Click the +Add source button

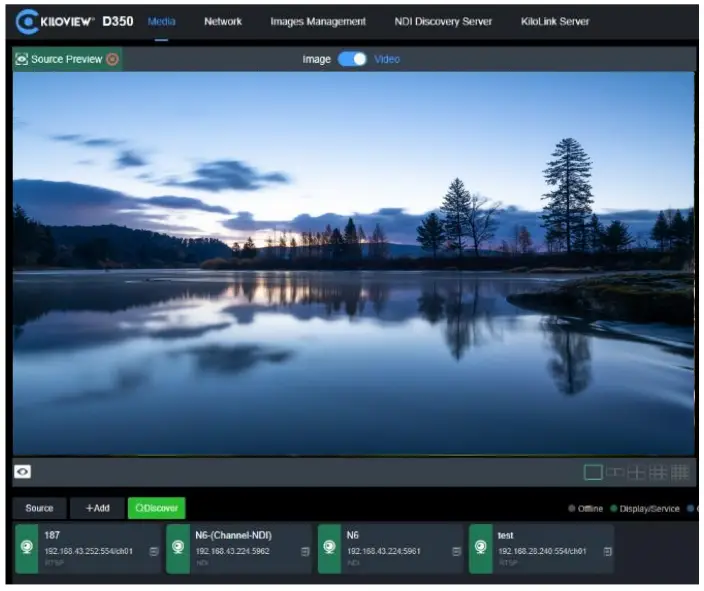97,508
